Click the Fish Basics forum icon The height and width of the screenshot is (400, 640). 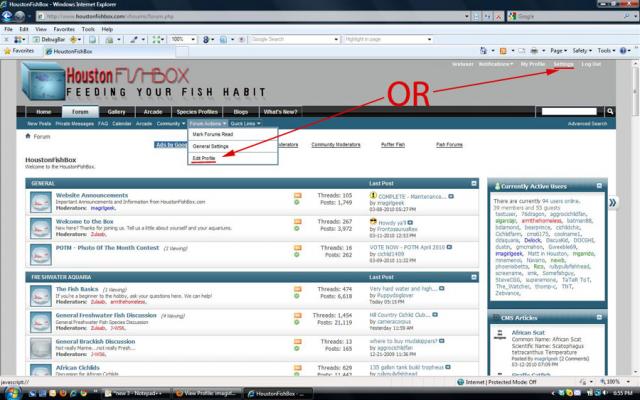click(41, 296)
